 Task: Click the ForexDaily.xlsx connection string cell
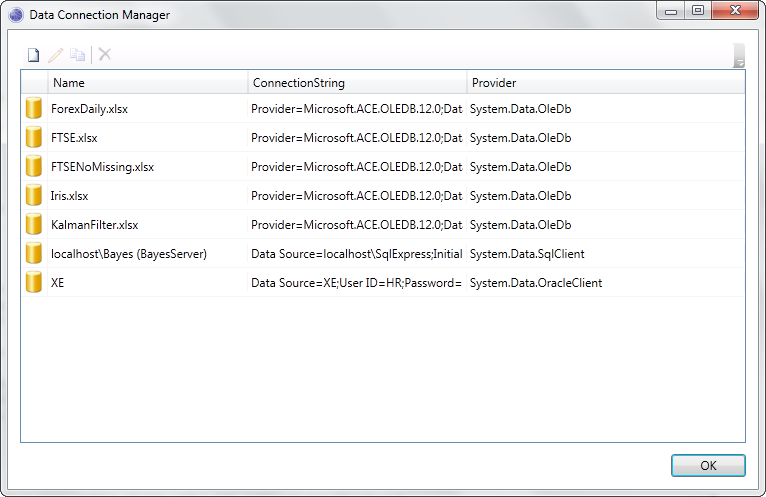pos(357,108)
